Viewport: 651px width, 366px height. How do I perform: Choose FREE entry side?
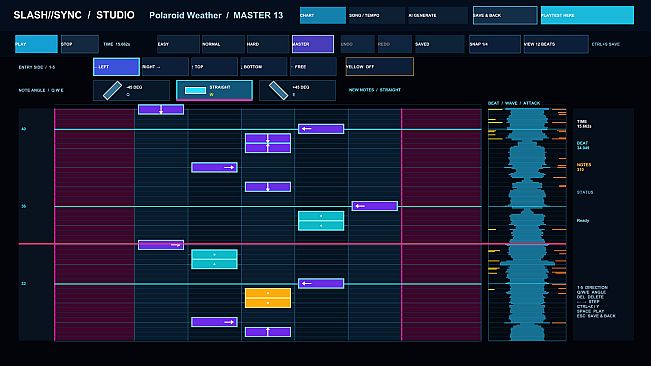pos(313,67)
